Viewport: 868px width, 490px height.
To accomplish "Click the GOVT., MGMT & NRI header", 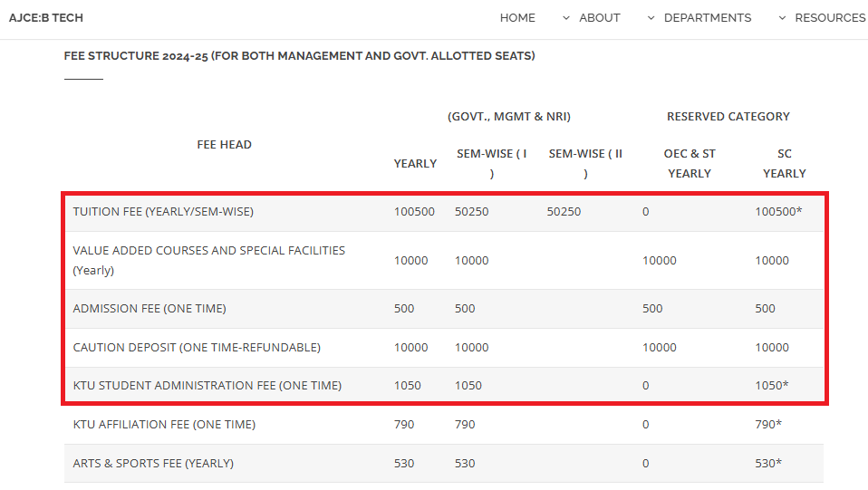I will pyautogui.click(x=508, y=117).
